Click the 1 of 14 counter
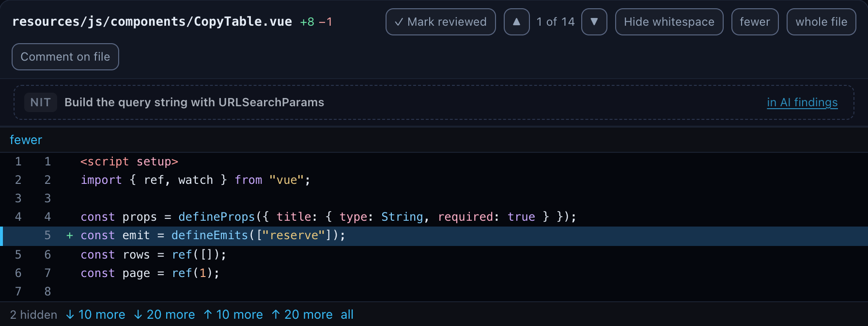868x326 pixels. (x=556, y=22)
